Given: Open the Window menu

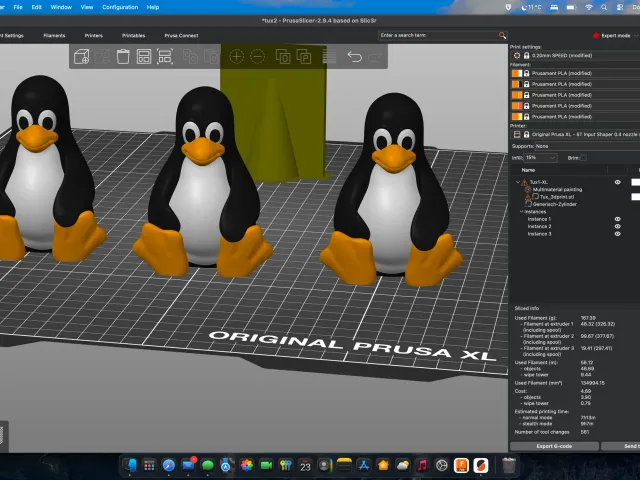Looking at the screenshot, I should point(61,7).
